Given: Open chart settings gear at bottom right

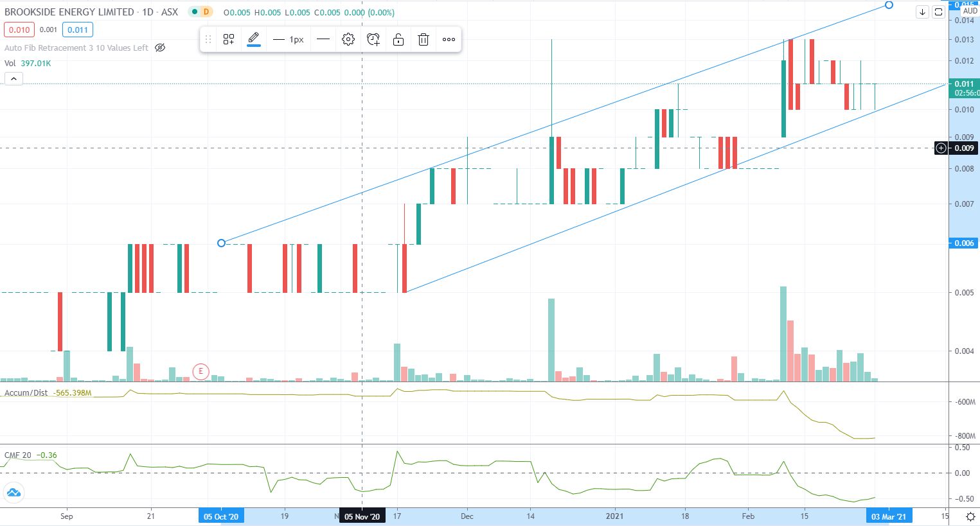Looking at the screenshot, I should coord(970,516).
